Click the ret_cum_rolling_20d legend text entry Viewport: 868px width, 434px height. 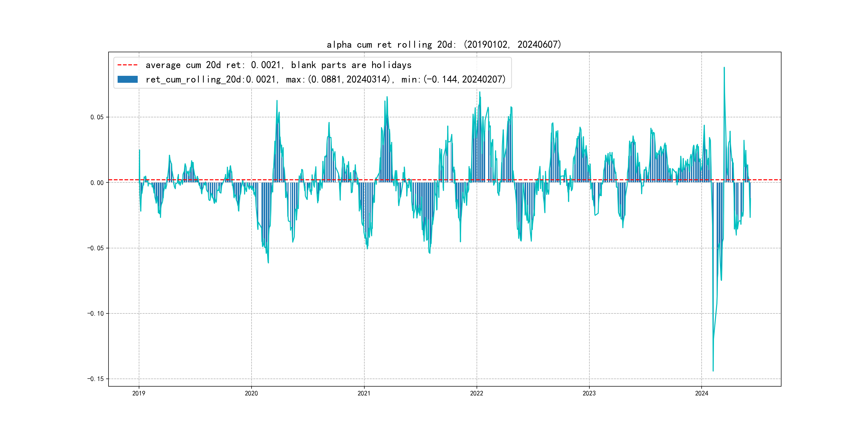click(x=325, y=80)
